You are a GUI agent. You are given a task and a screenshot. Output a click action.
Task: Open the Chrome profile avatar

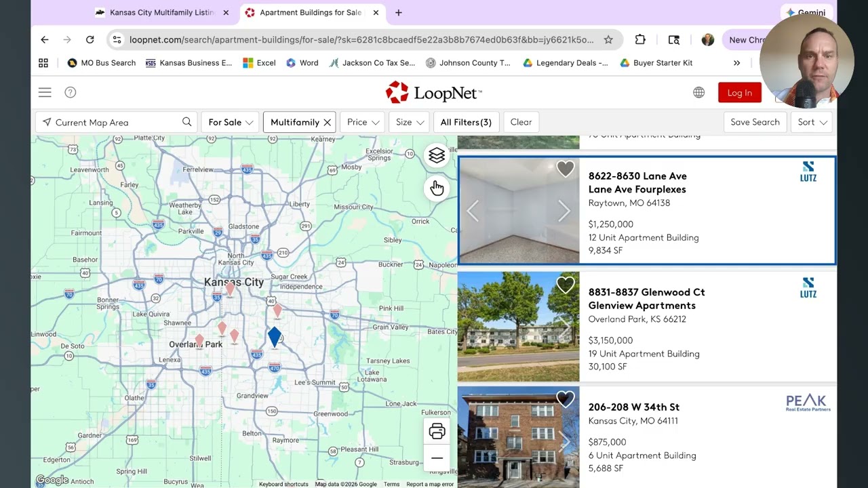click(707, 40)
